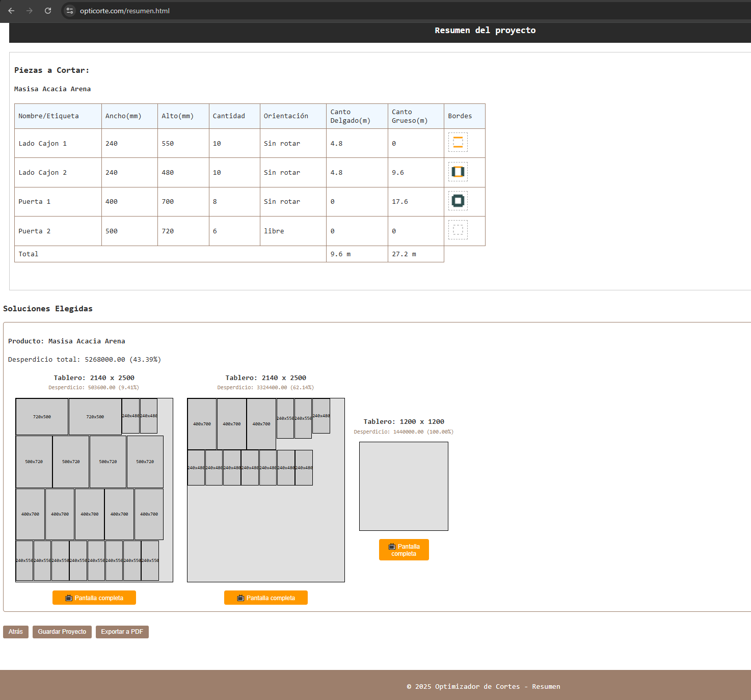The height and width of the screenshot is (700, 751).
Task: Click the Orientación column header
Action: pyautogui.click(x=293, y=116)
